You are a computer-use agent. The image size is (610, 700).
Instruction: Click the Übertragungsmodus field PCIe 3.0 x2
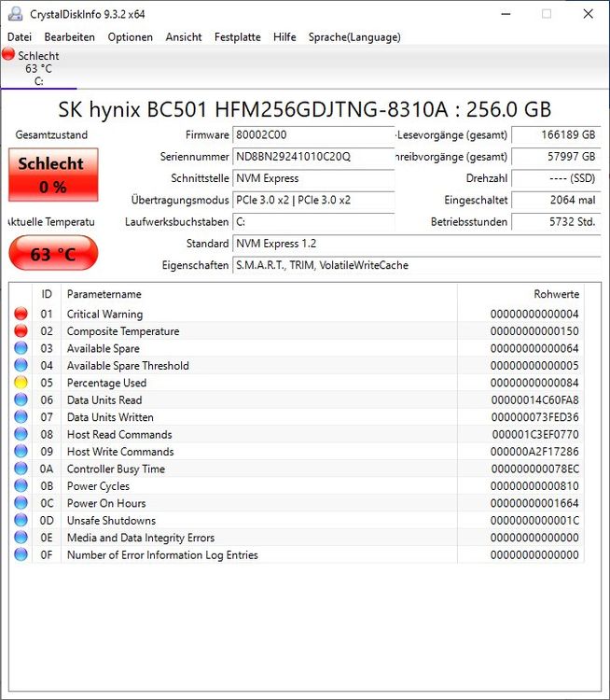(313, 200)
